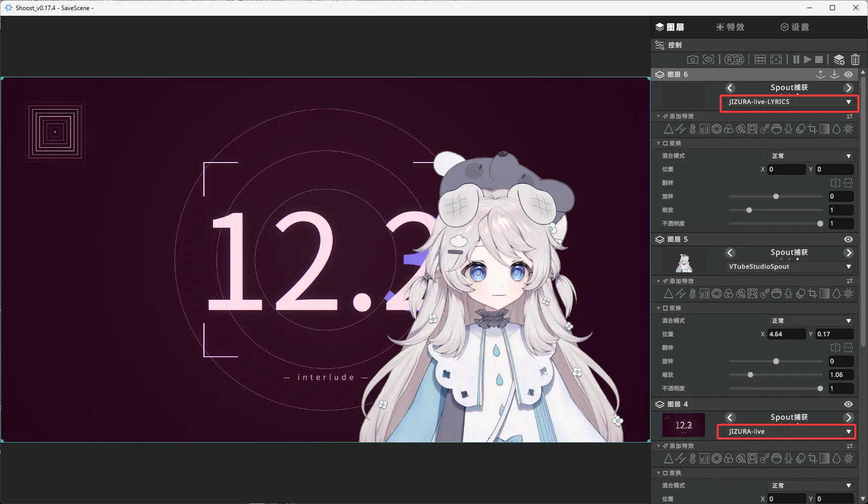Image resolution: width=868 pixels, height=504 pixels.
Task: Stop playback in control toolbar
Action: (x=819, y=59)
